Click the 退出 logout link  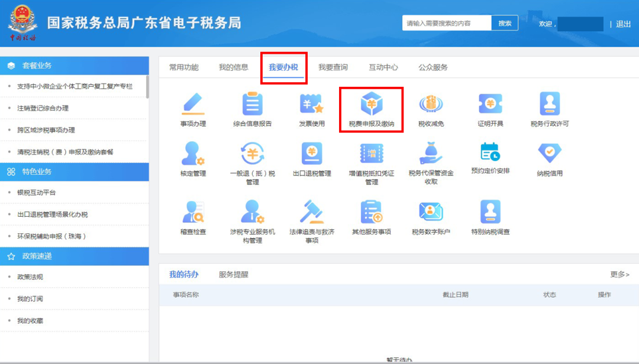tap(623, 24)
